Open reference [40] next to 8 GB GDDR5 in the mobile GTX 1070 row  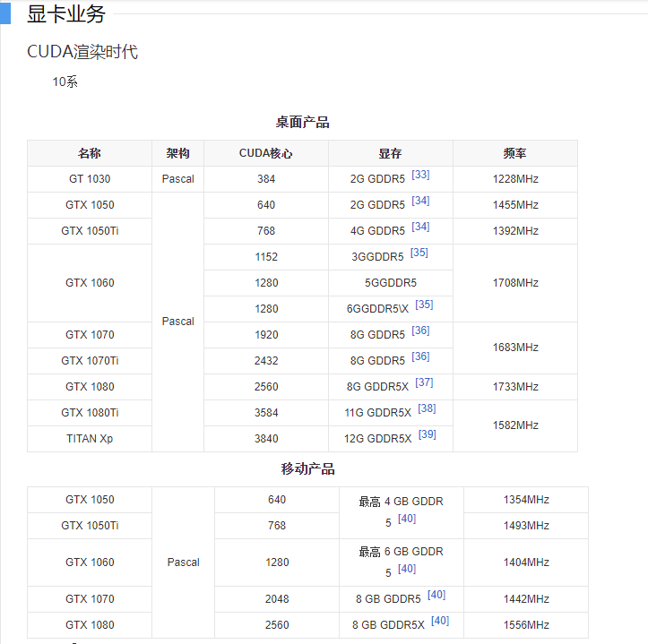click(x=436, y=596)
